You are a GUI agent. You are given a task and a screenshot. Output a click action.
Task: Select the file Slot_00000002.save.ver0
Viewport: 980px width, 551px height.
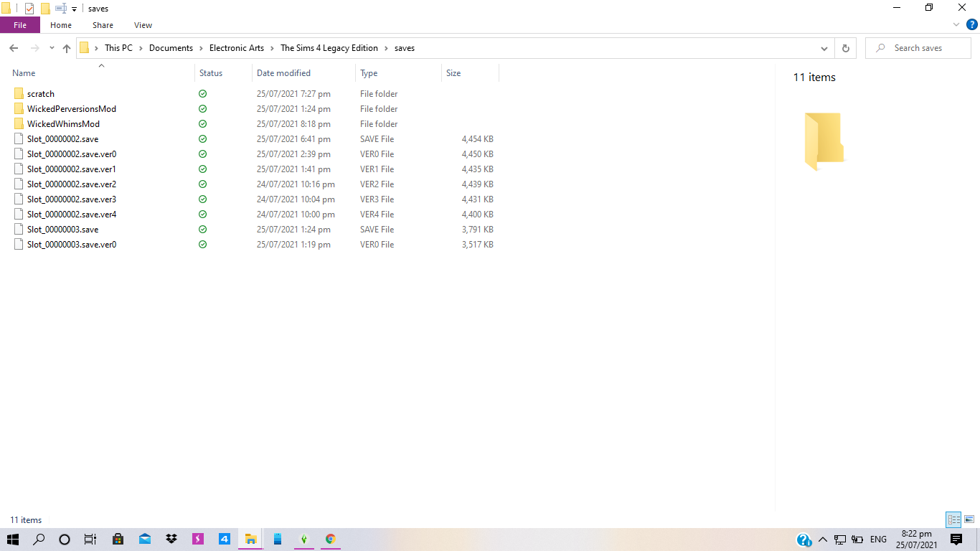(x=72, y=154)
